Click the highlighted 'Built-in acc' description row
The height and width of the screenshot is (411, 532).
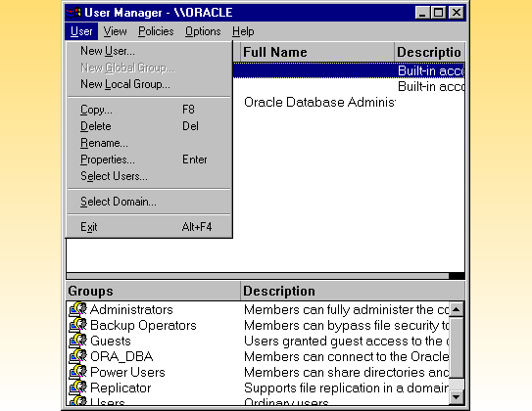coord(431,70)
